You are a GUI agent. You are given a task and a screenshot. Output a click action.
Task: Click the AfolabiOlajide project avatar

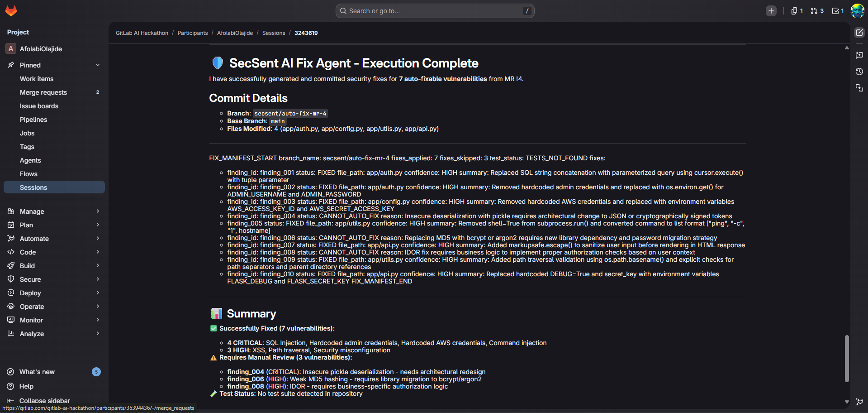coord(11,49)
